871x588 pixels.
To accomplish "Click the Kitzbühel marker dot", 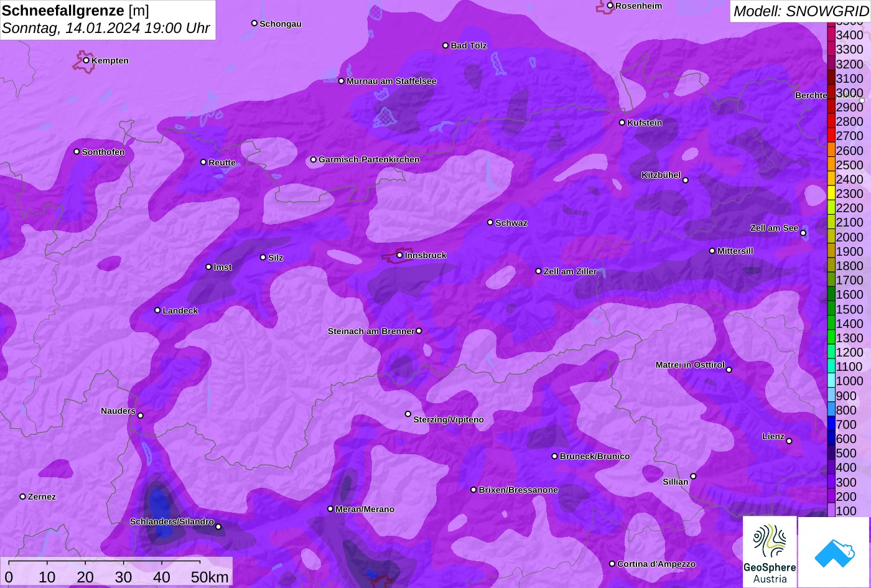I will coord(686,180).
